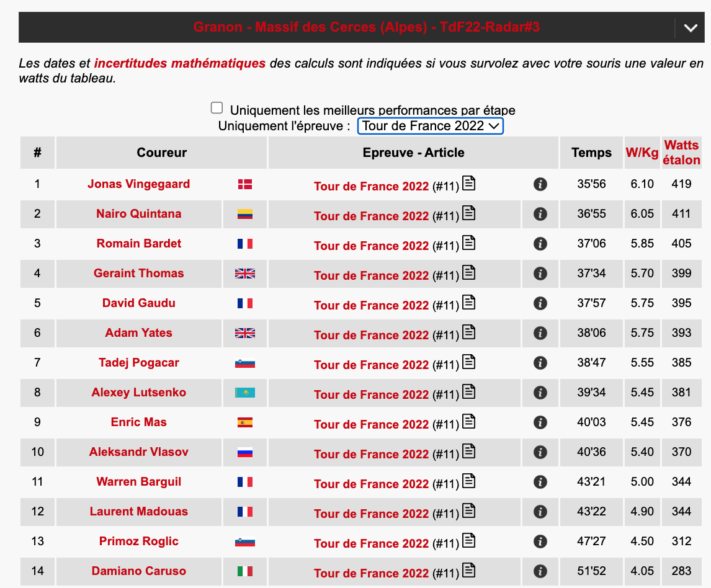Open article document icon in Warren Barguil row

tap(468, 481)
